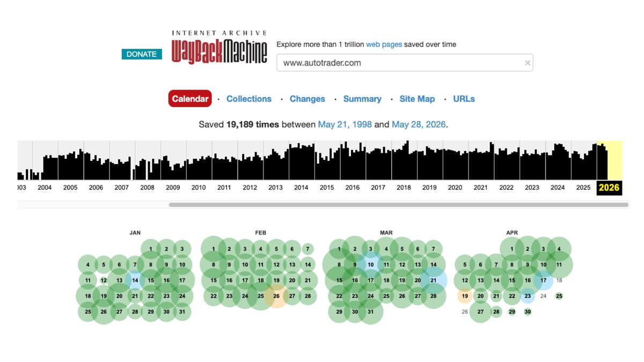This screenshot has width=644, height=362.
Task: Open January 25 capture day
Action: (x=88, y=312)
